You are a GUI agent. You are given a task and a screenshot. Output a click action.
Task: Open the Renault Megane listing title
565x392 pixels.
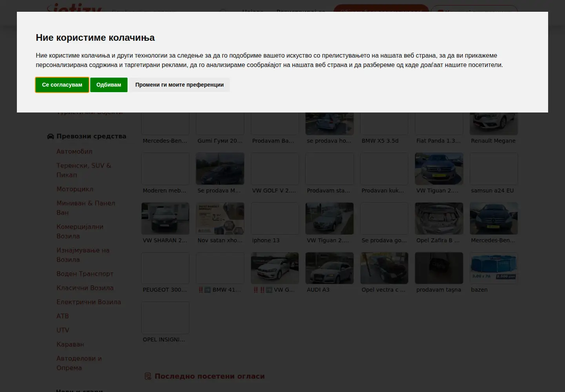point(493,141)
